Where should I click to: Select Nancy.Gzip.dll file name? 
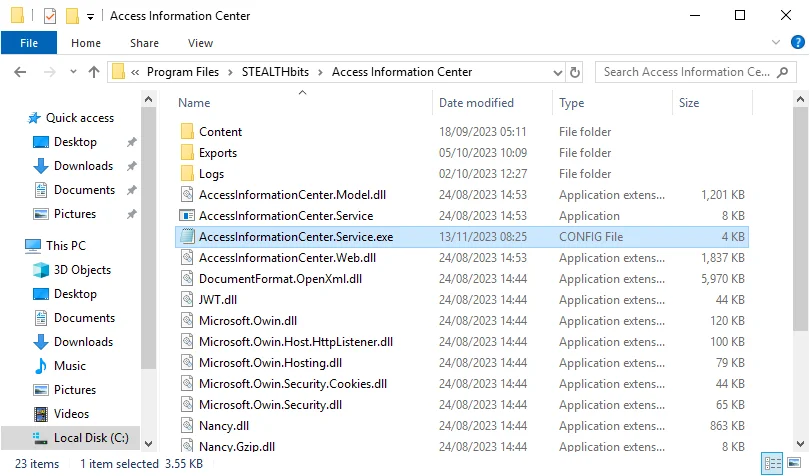pos(237,447)
